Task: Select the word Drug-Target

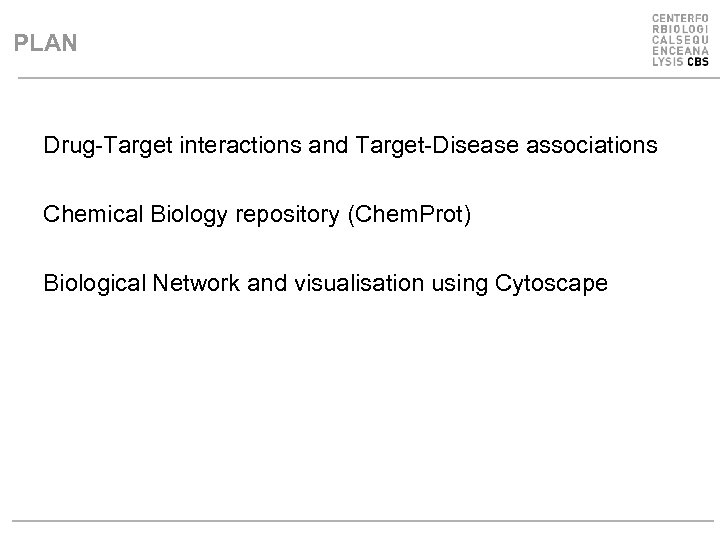Action: tap(98, 146)
